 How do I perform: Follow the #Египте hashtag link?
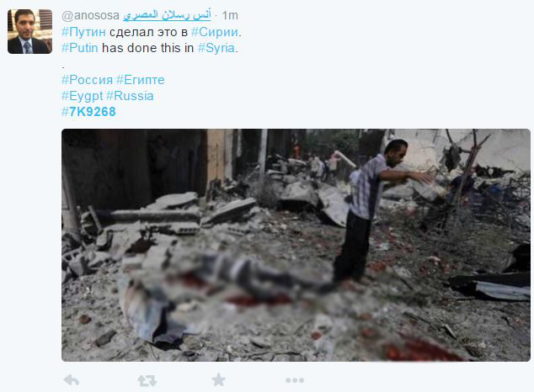tap(141, 80)
